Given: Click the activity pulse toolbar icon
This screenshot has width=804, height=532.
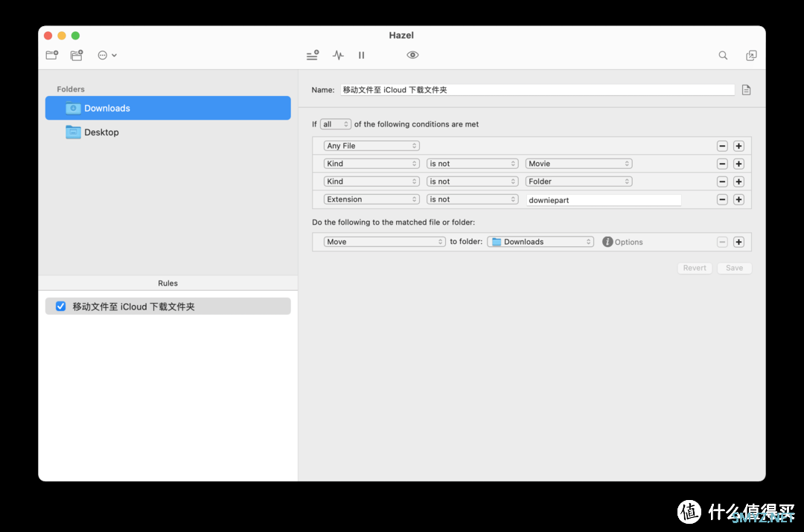Looking at the screenshot, I should coord(338,55).
